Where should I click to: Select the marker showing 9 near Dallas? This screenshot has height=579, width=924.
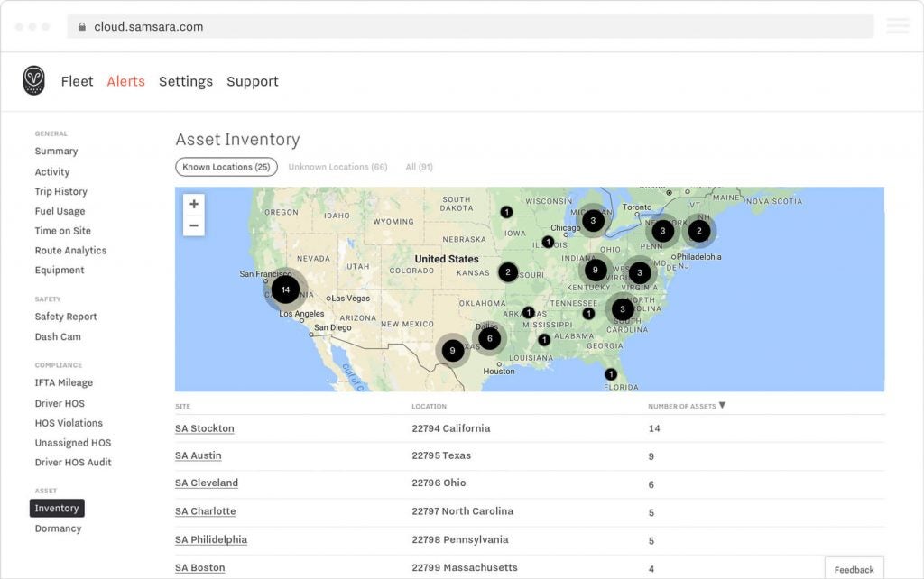(453, 348)
